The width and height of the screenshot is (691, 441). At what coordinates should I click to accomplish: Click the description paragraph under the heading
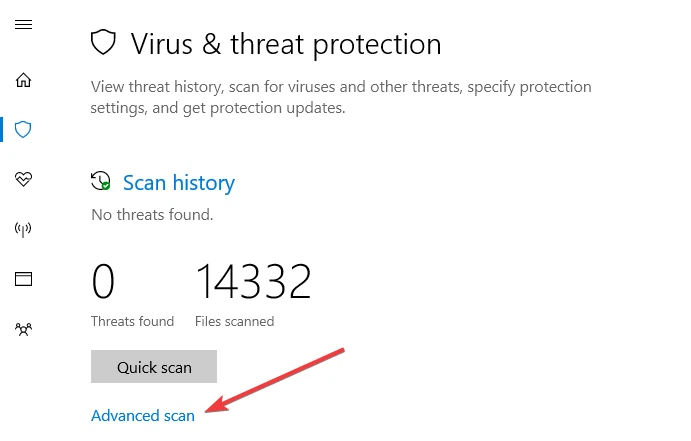coord(340,97)
